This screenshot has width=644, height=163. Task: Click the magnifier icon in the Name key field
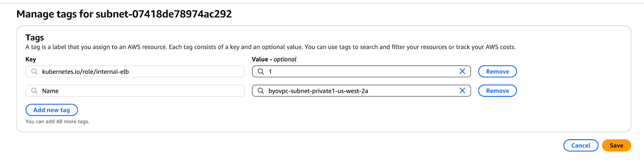point(35,91)
